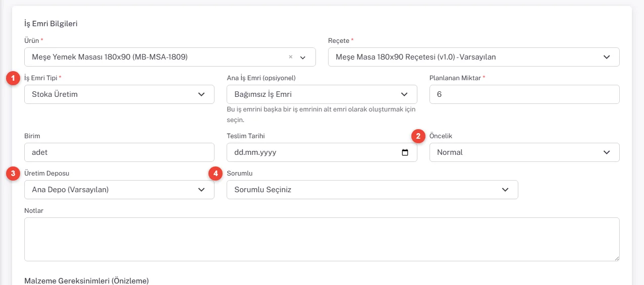Click the Malzeme Gereksinimleri (Önizleme) heading

86,280
